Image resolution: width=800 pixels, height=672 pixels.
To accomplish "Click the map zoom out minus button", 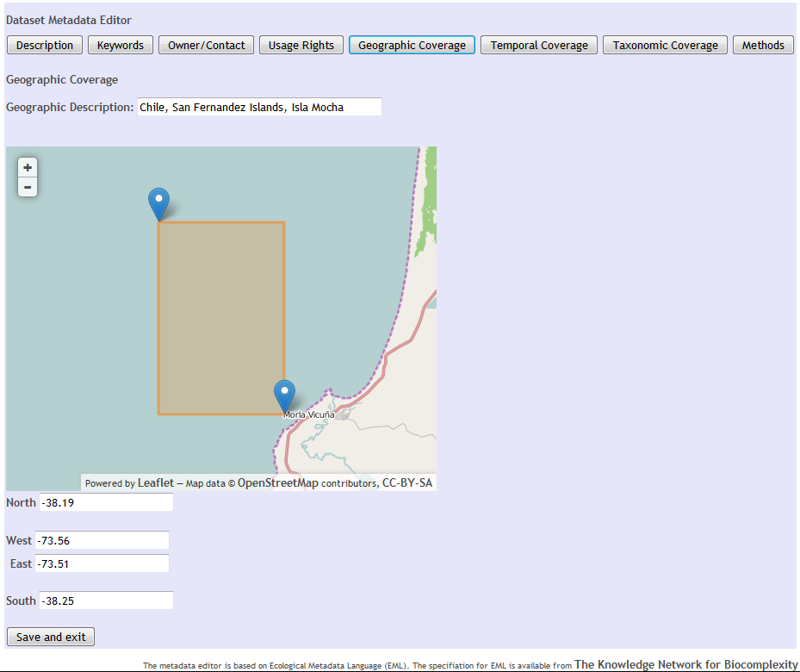I will tap(28, 187).
